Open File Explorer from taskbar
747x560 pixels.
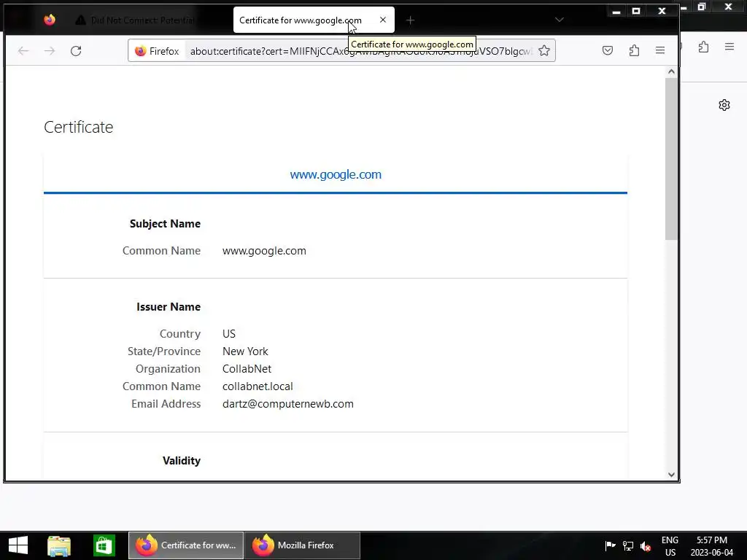[59, 545]
